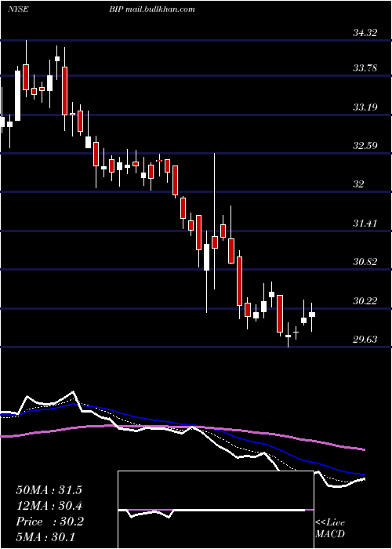Select the 34.32 price level label
The image size is (392, 549).
(x=365, y=33)
